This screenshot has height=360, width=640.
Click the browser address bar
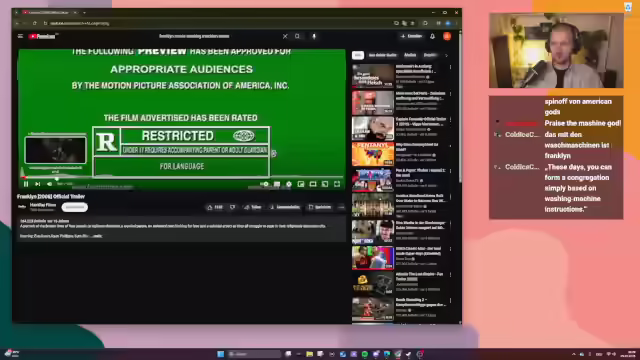click(x=216, y=23)
